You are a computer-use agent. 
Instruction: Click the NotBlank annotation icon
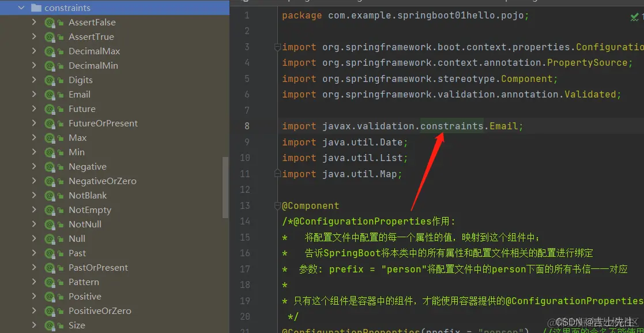click(x=50, y=196)
